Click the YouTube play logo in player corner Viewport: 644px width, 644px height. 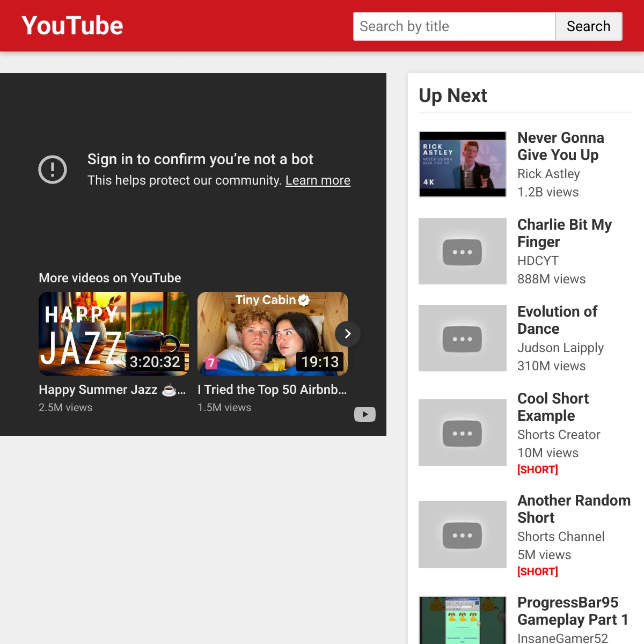pyautogui.click(x=365, y=414)
